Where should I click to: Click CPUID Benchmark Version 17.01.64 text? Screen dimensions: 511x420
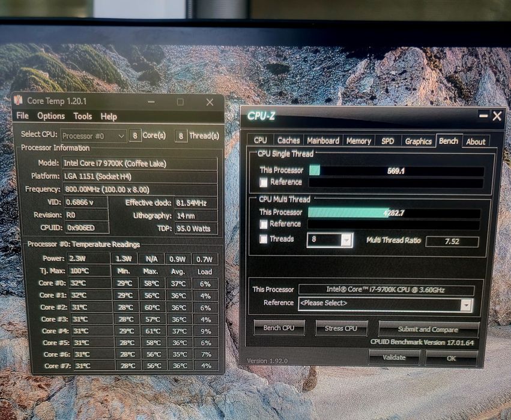422,342
